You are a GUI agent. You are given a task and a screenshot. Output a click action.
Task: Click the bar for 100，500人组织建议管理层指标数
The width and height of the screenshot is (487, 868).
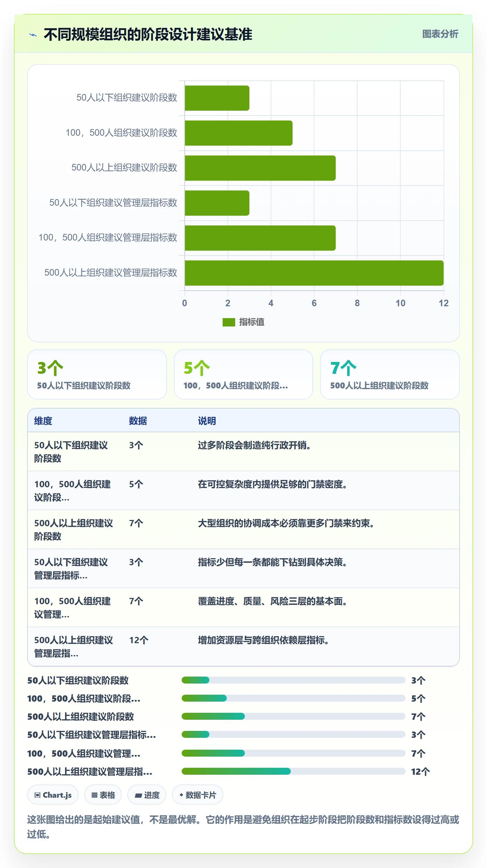point(260,238)
